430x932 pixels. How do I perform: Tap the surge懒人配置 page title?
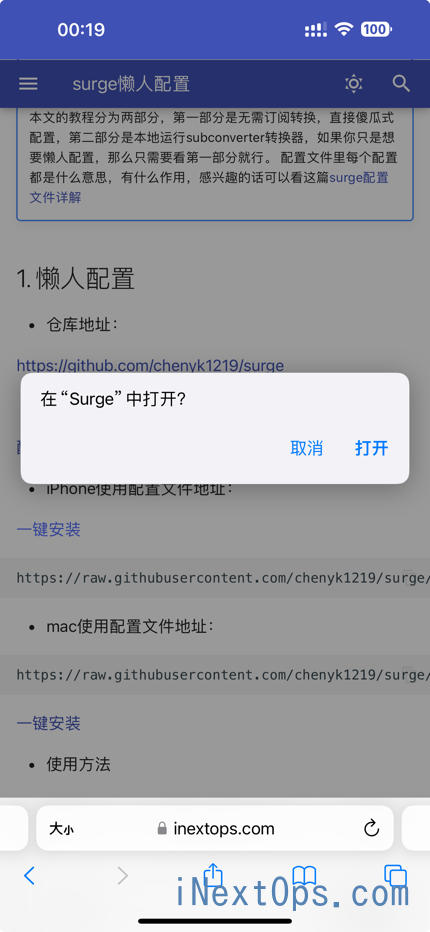pos(131,84)
